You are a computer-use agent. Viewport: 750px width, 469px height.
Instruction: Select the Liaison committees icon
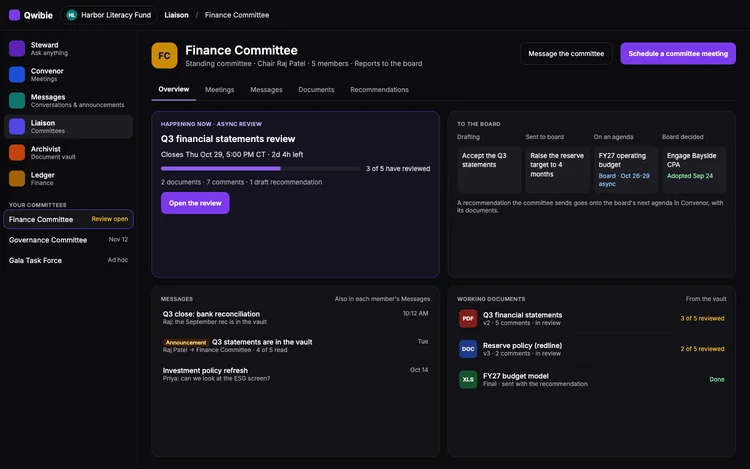point(17,126)
